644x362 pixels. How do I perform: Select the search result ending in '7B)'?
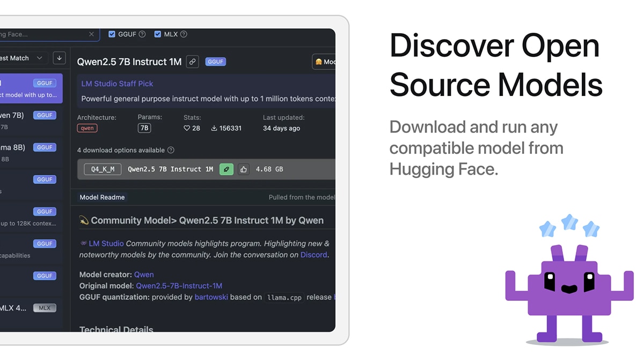31,121
